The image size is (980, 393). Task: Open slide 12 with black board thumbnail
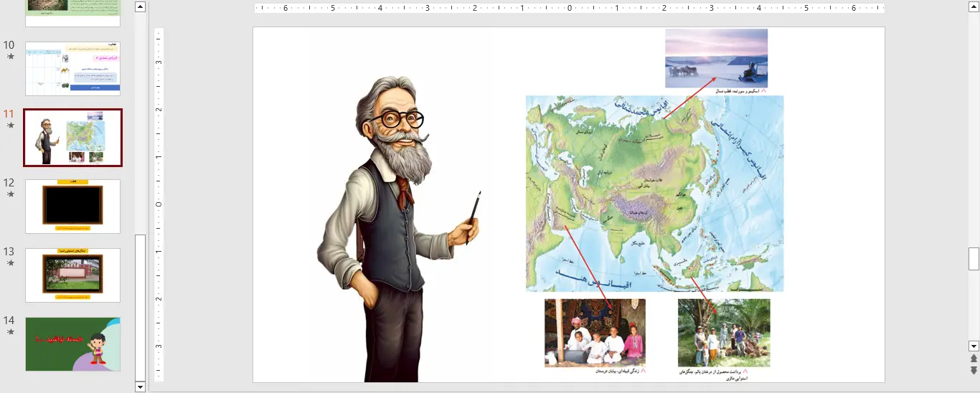click(72, 206)
